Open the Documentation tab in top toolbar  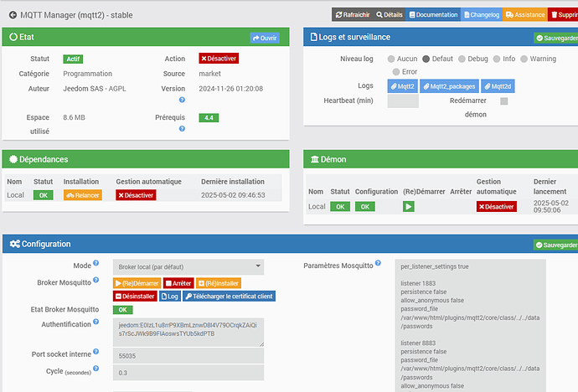(x=433, y=15)
